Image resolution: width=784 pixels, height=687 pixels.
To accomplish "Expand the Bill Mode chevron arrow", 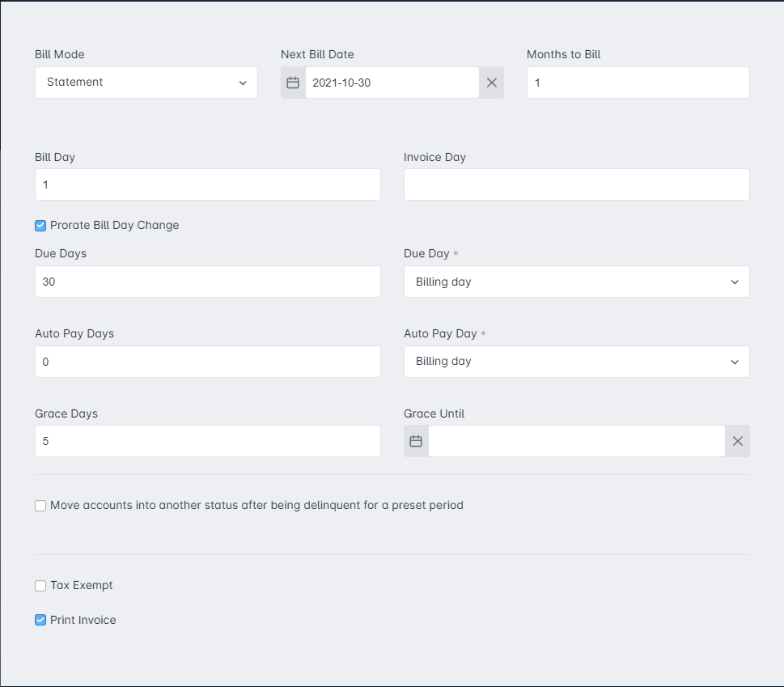I will (x=243, y=83).
